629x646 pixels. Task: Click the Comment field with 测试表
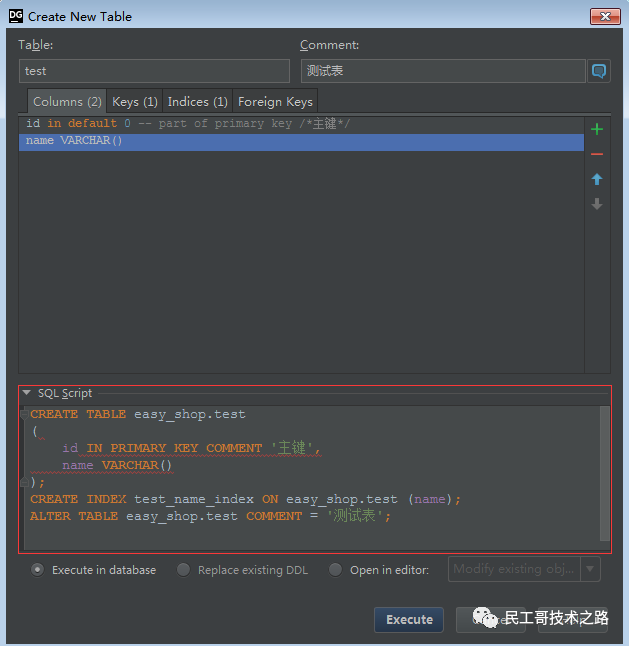[x=443, y=71]
